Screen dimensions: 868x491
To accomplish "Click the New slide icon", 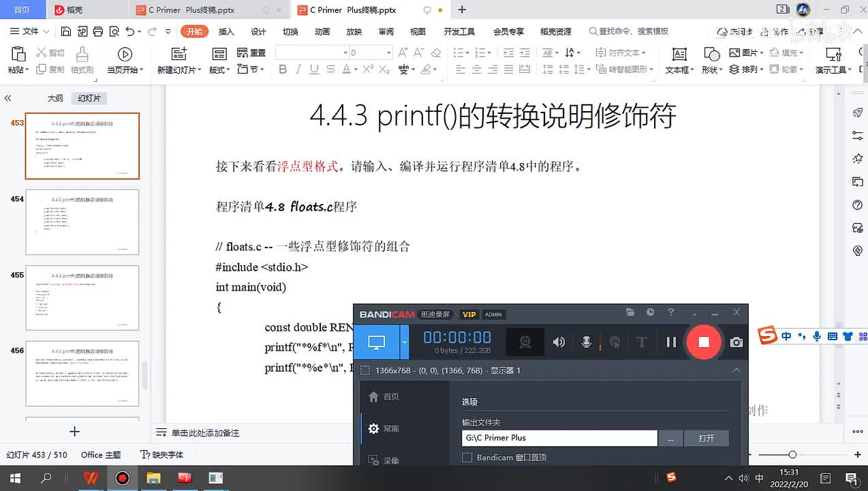I will (x=179, y=55).
